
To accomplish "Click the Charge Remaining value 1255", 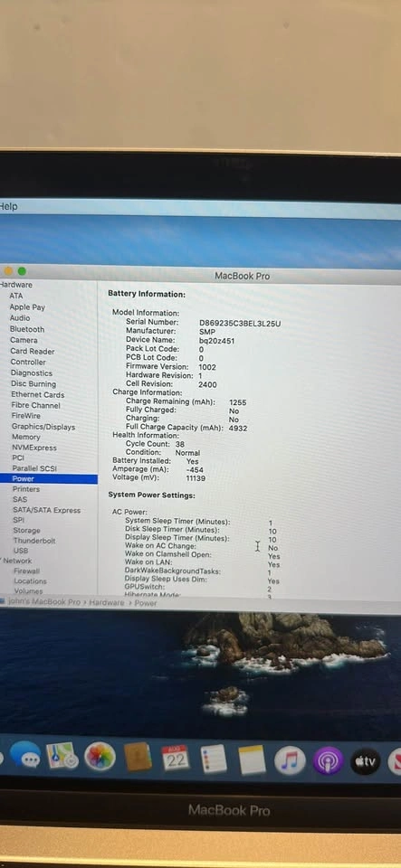I will (237, 402).
